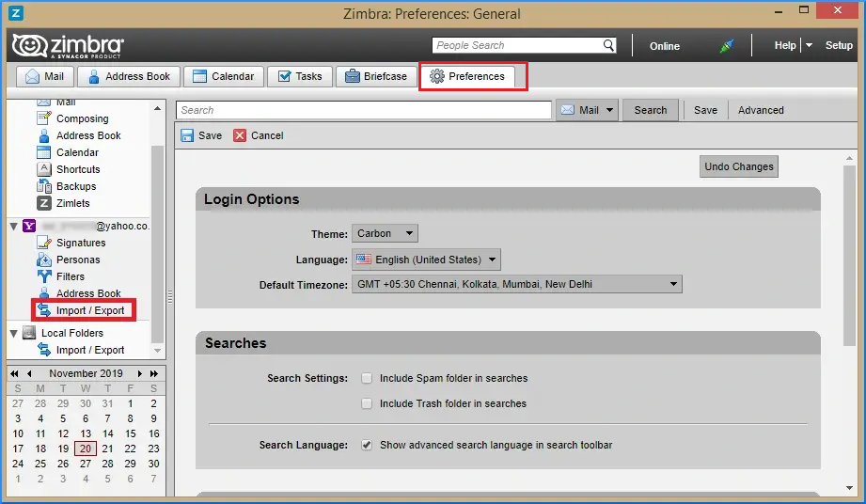Image resolution: width=866 pixels, height=504 pixels.
Task: Select the Zimlets icon in sidebar
Action: (x=43, y=203)
